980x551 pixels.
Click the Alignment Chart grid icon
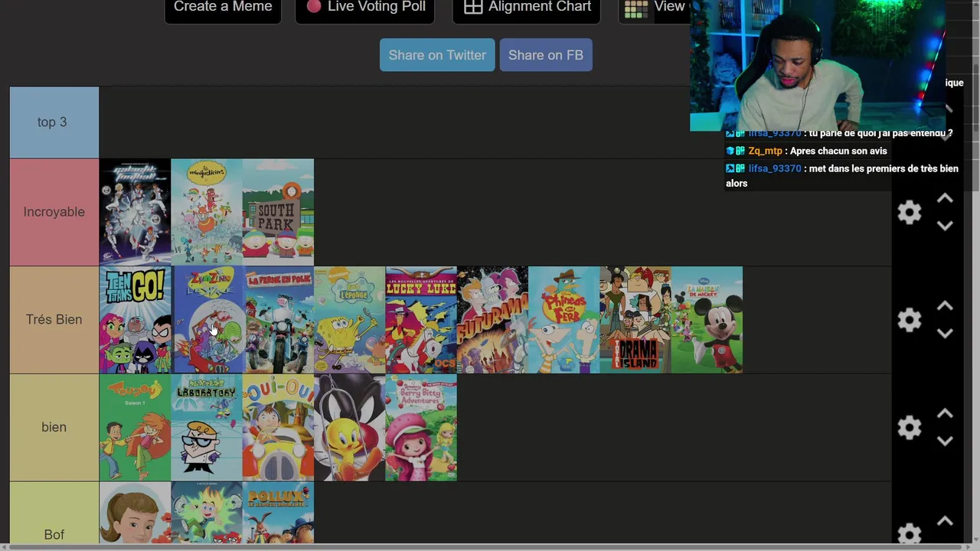(473, 7)
